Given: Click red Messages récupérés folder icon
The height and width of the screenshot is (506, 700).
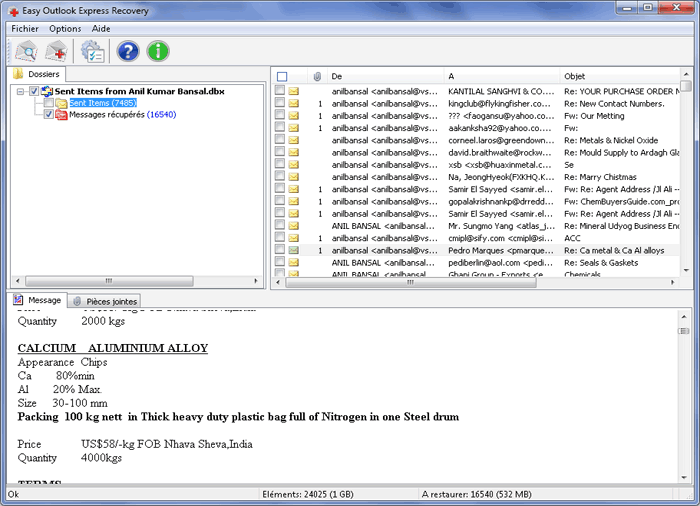Looking at the screenshot, I should click(x=61, y=115).
